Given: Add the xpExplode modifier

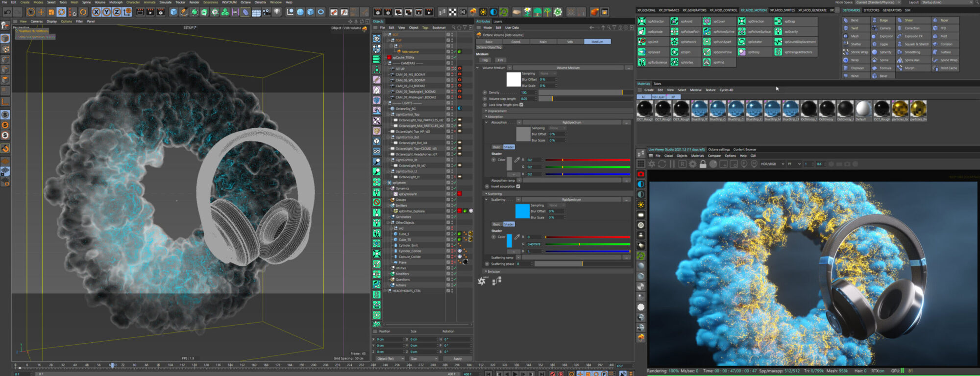Looking at the screenshot, I should click(652, 31).
